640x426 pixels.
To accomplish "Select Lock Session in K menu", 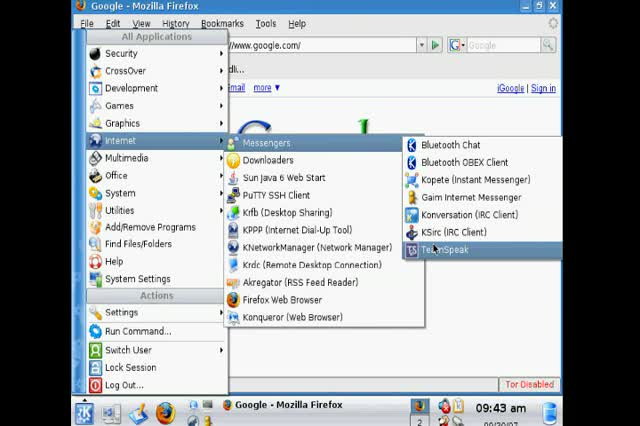I will point(157,368).
